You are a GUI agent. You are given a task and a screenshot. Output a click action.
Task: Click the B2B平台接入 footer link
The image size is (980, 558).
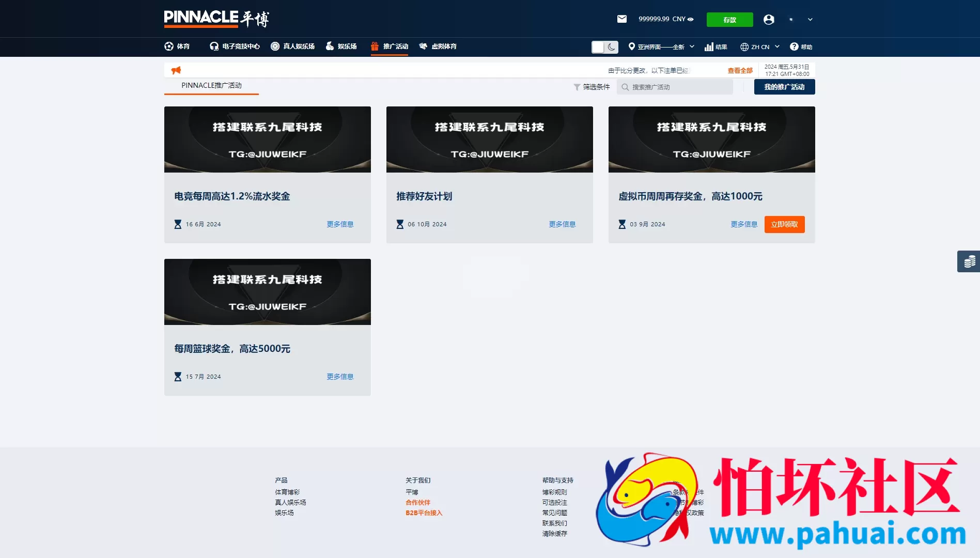point(424,513)
